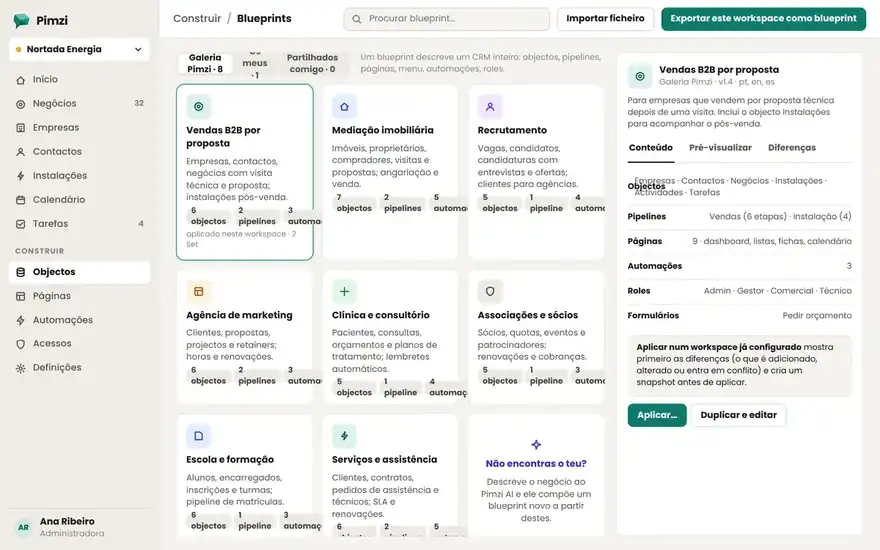Viewport: 880px width, 550px height.
Task: Click the Aplicar button
Action: pyautogui.click(x=657, y=415)
